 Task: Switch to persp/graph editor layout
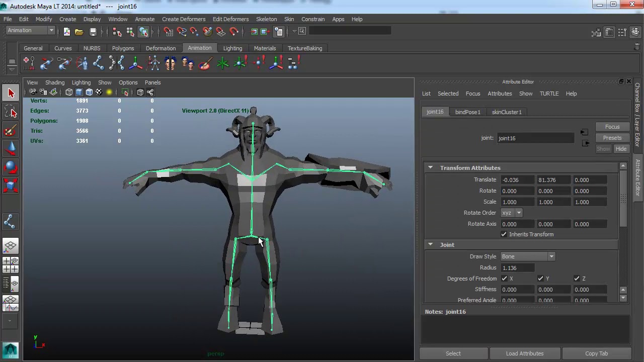(x=11, y=303)
